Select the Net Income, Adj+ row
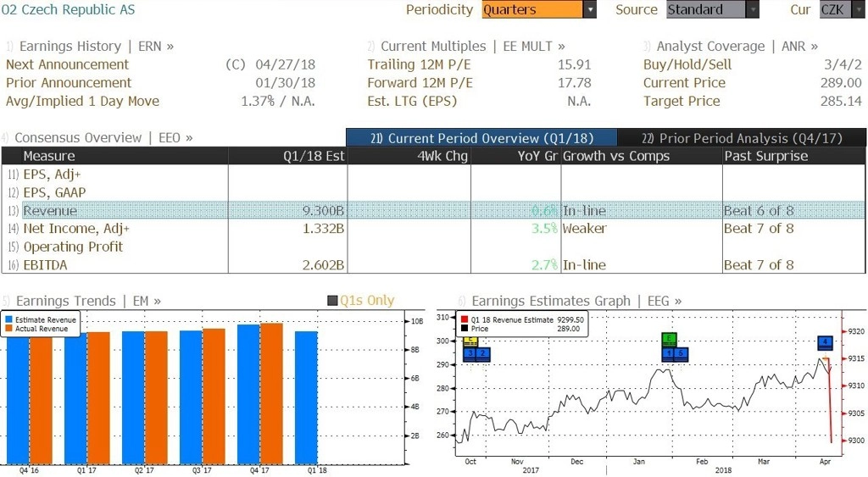 [x=433, y=229]
